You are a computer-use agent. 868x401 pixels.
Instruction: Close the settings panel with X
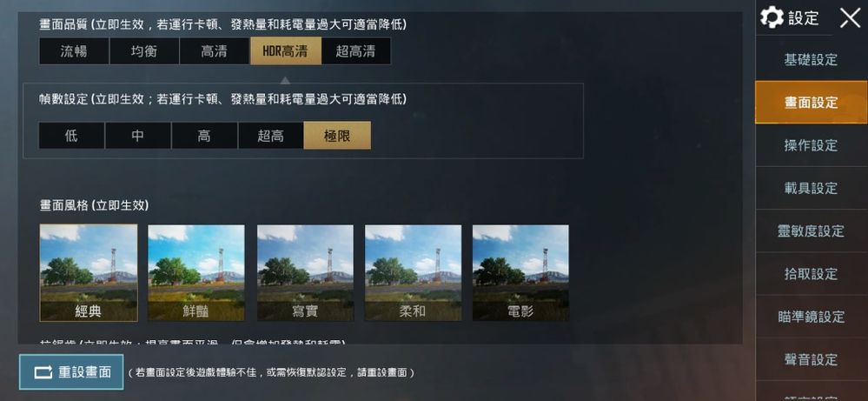tap(850, 17)
